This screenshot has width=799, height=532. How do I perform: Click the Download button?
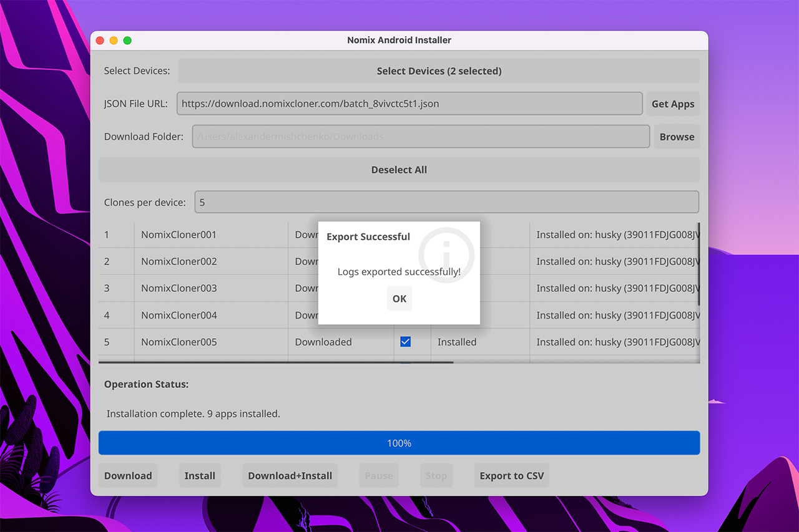click(128, 476)
